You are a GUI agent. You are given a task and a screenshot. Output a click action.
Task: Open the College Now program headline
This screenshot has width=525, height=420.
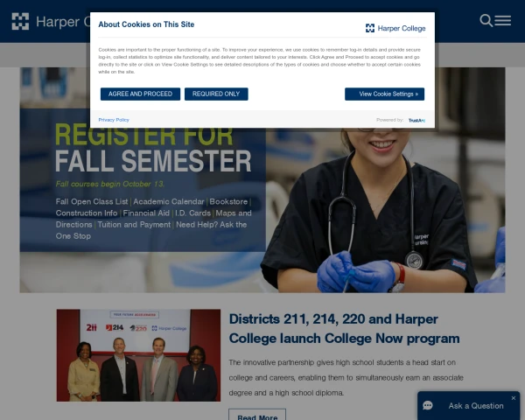344,329
